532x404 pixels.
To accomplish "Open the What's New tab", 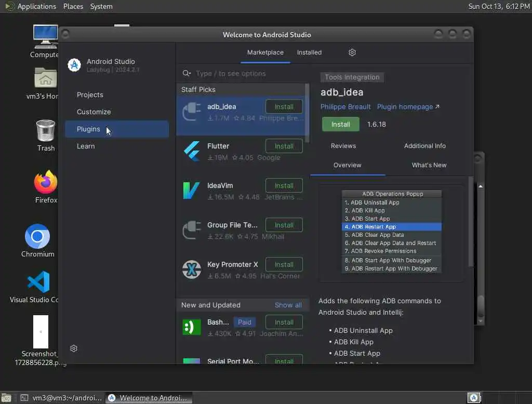I will [x=429, y=165].
